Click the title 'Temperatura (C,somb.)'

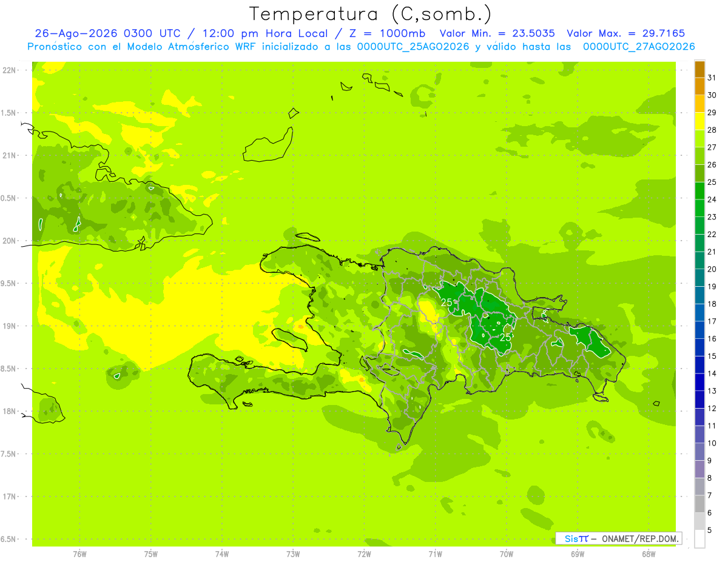click(370, 14)
